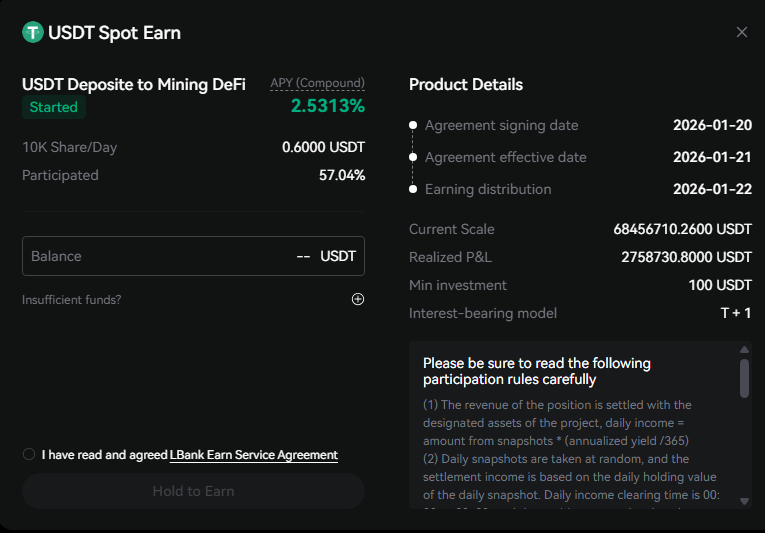
Task: Click the Participated label
Action: (x=60, y=175)
